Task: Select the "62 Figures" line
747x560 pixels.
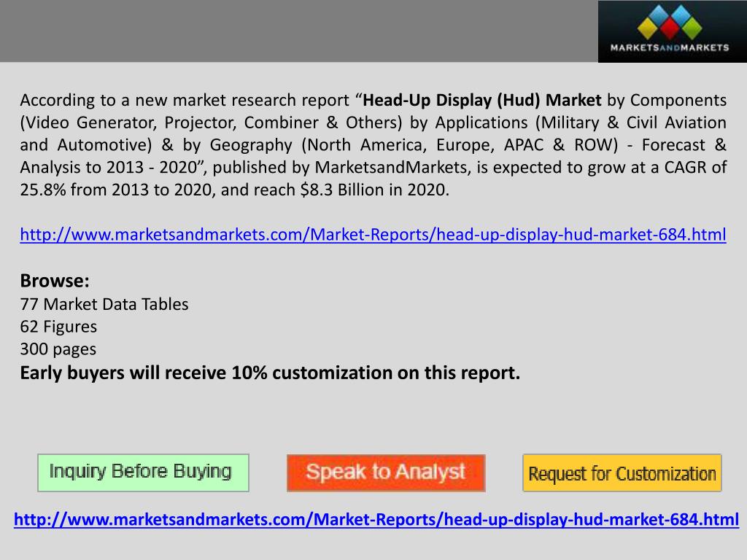Action: pos(58,327)
